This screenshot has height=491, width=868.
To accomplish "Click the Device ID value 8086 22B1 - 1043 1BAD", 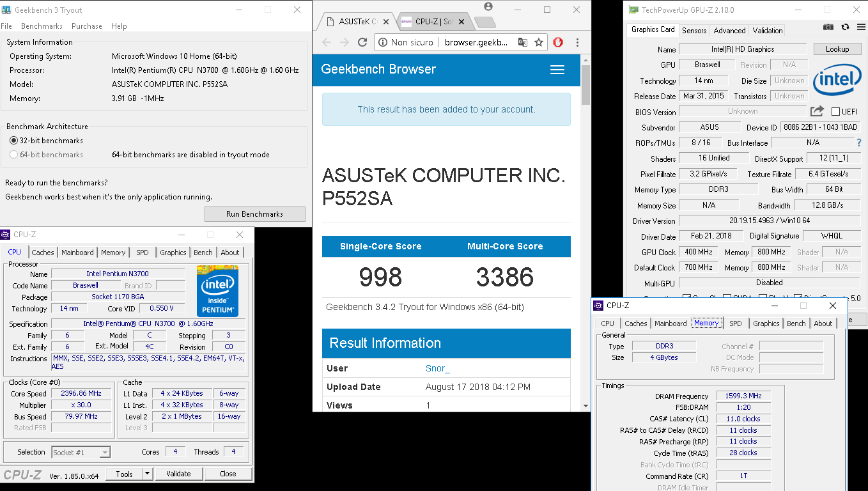I will coord(821,127).
